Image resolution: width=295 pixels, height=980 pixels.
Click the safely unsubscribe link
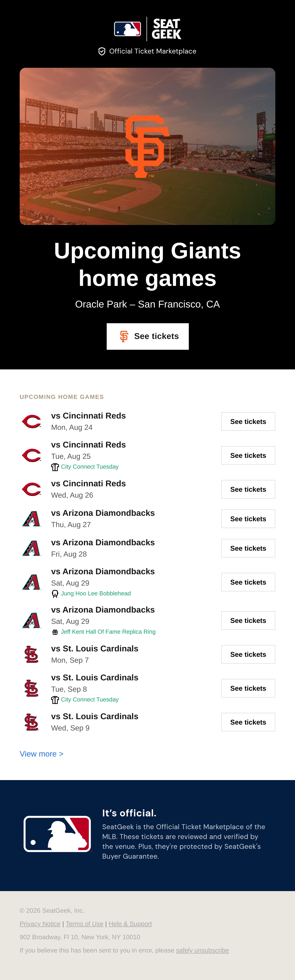[202, 950]
